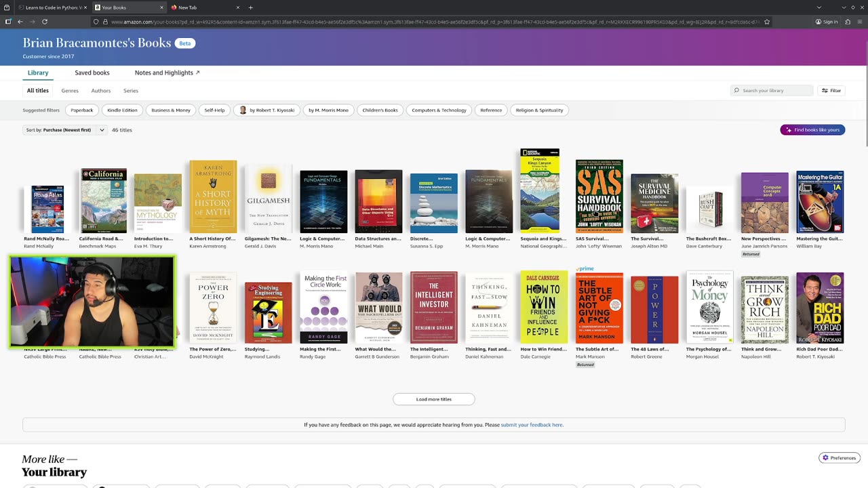Reload the page with the refresh icon
Image resolution: width=868 pixels, height=488 pixels.
(45, 22)
